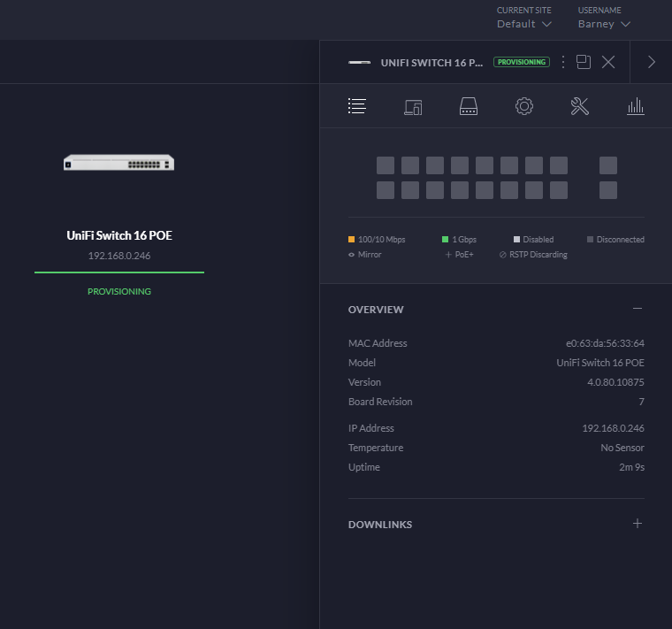Select the last SFP port in bottom row
Image resolution: width=672 pixels, height=629 pixels.
point(608,190)
